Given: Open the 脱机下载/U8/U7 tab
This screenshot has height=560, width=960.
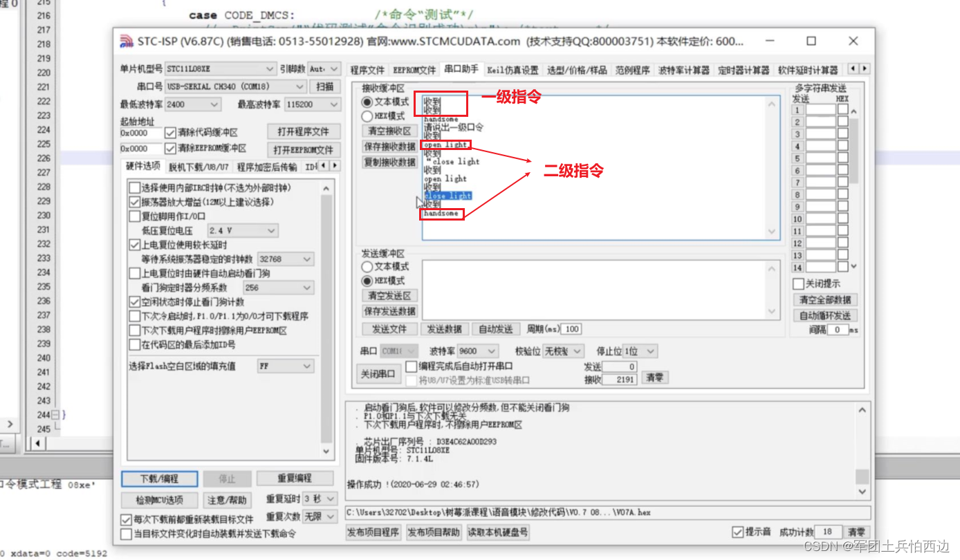Looking at the screenshot, I should (199, 167).
